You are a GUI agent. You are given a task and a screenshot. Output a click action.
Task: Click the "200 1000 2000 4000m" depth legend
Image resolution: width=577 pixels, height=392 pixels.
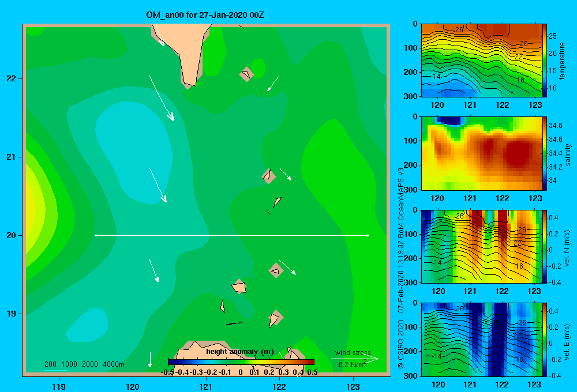[84, 364]
